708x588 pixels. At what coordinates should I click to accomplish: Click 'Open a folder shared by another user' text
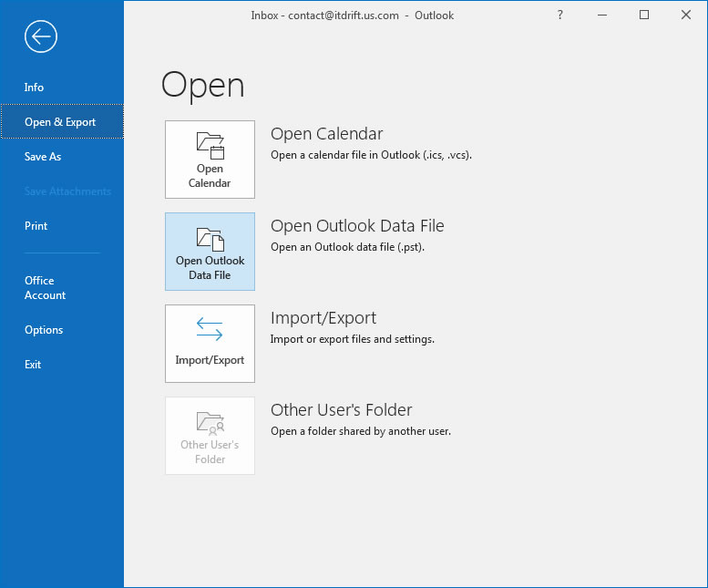(x=361, y=431)
